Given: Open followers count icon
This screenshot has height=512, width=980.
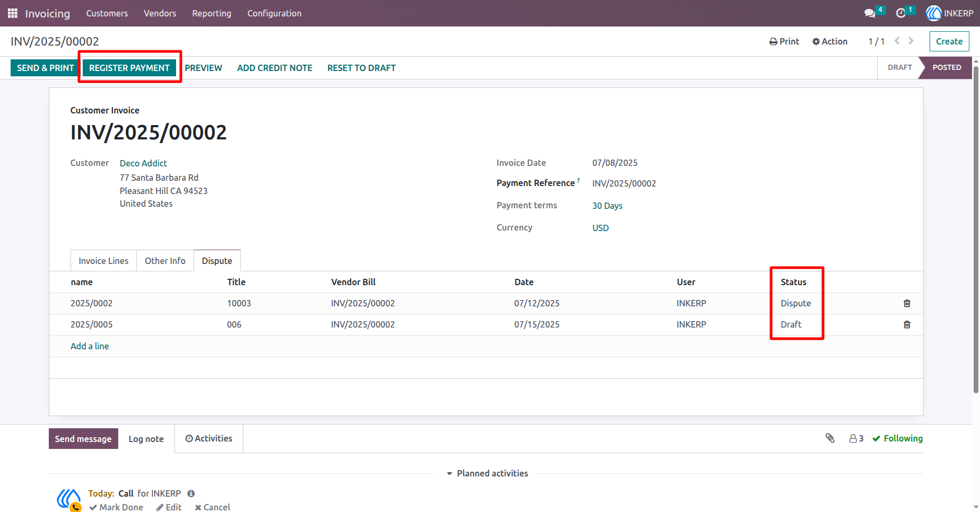Looking at the screenshot, I should (x=856, y=438).
